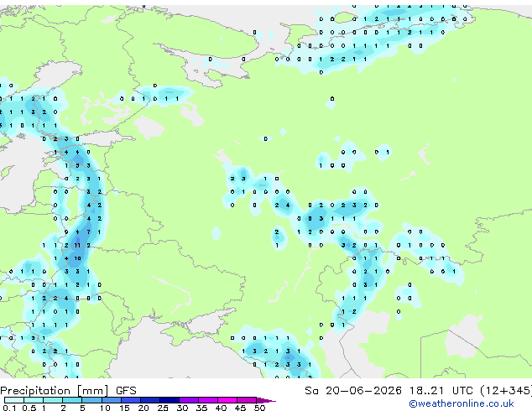Click the 1–2 mm legend swatch
Viewport: 532px width, 411px height.
(x=53, y=400)
